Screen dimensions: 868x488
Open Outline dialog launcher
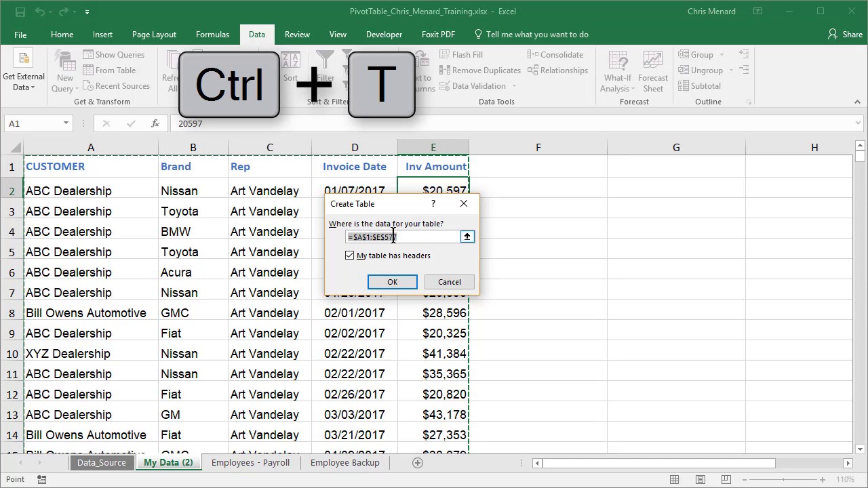pyautogui.click(x=749, y=102)
